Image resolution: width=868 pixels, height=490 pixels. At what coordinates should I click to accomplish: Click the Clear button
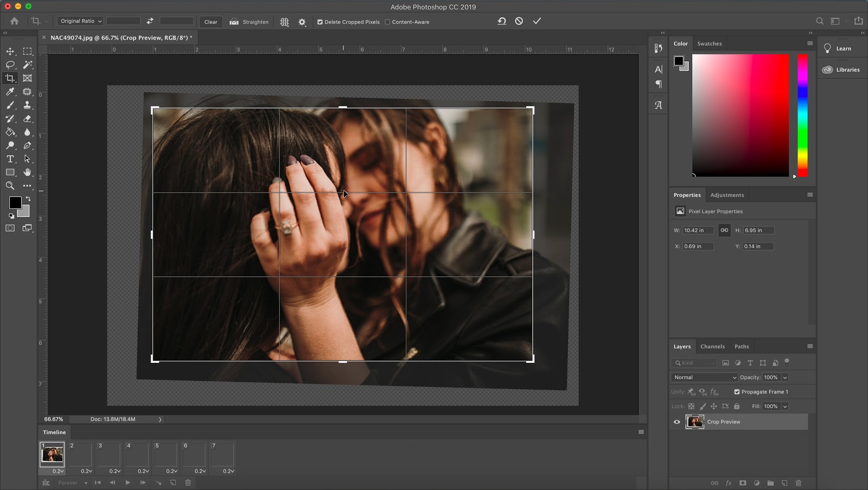click(x=210, y=22)
